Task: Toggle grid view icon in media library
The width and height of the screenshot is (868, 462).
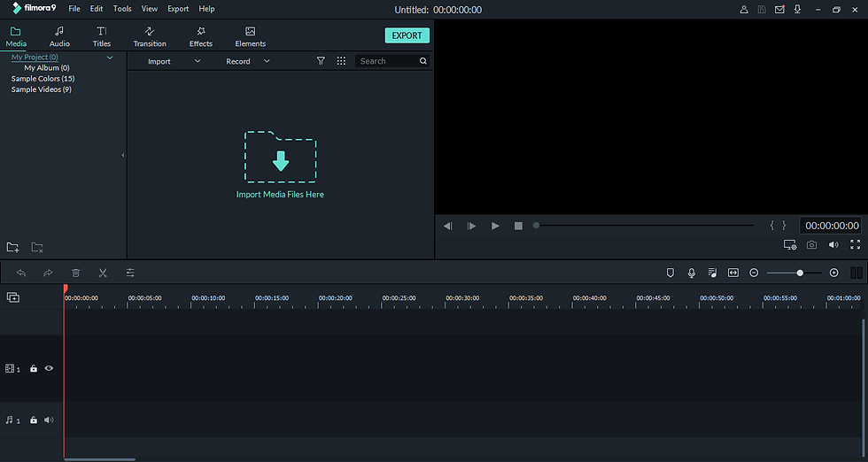Action: point(341,61)
